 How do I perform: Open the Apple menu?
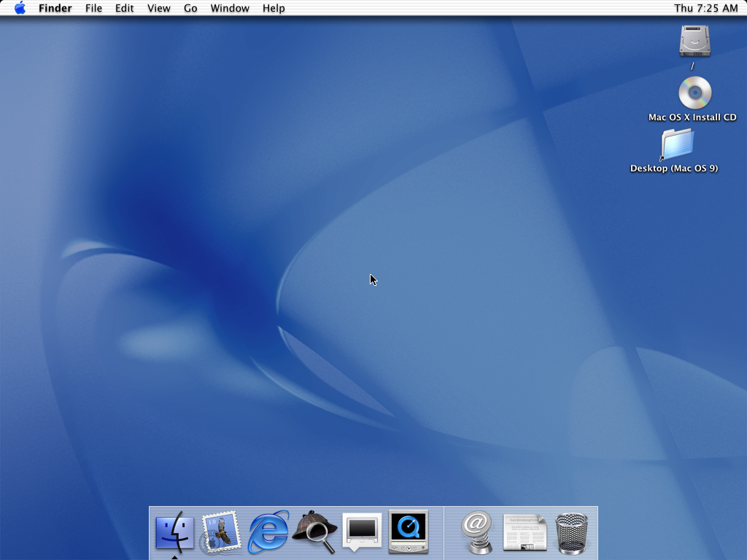(x=20, y=8)
